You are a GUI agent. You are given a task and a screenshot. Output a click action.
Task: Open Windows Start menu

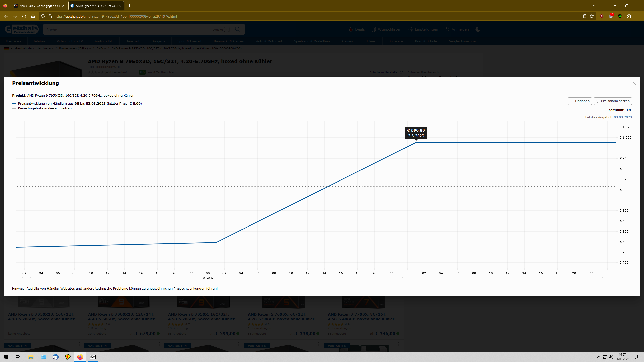(x=6, y=357)
